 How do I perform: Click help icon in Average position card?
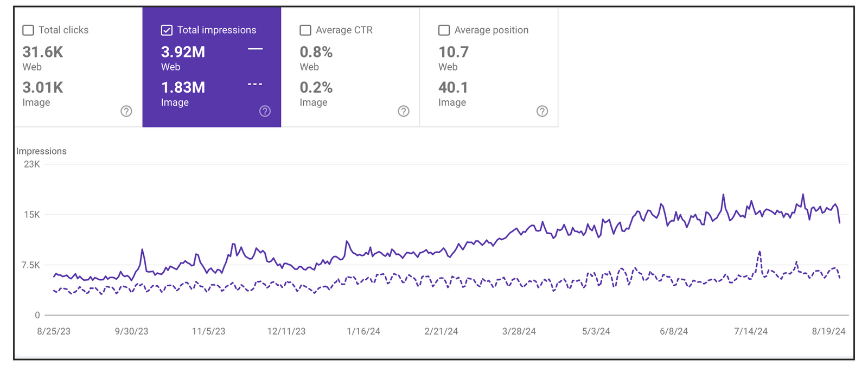542,111
